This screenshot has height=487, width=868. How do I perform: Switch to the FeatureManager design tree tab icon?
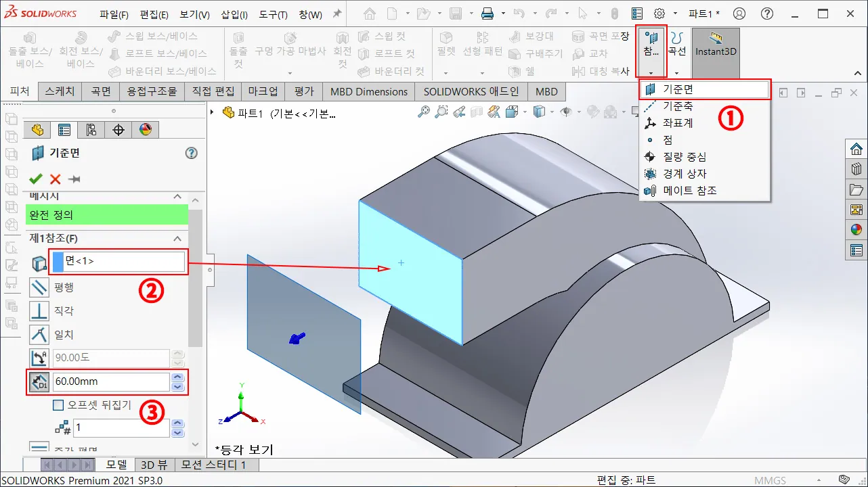click(x=37, y=130)
